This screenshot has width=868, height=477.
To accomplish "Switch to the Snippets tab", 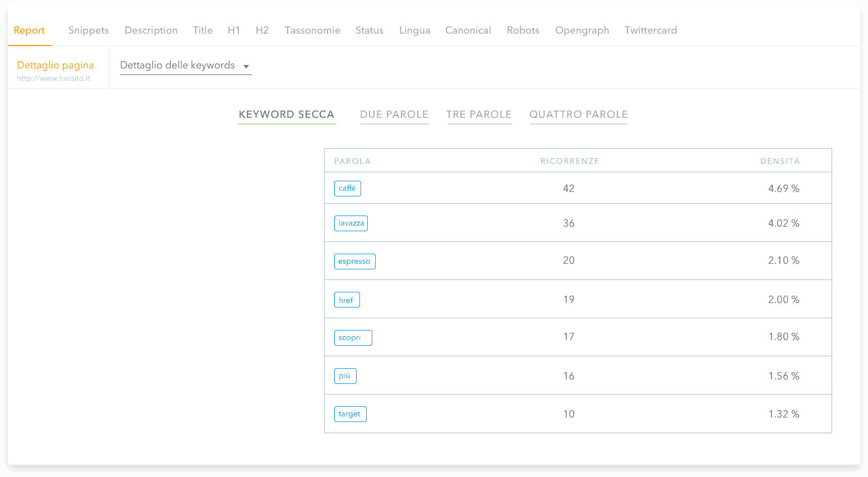I will pos(89,30).
